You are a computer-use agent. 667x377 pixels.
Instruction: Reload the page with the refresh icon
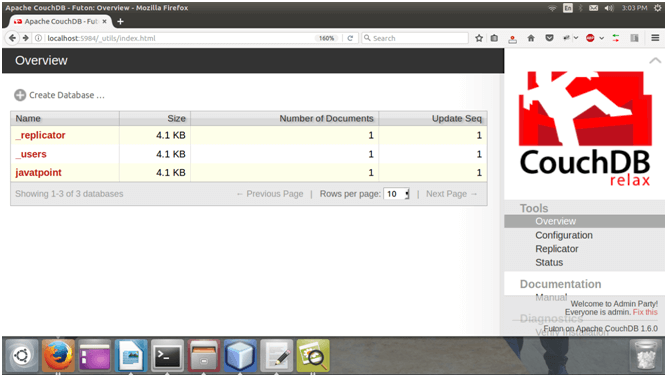tap(350, 38)
